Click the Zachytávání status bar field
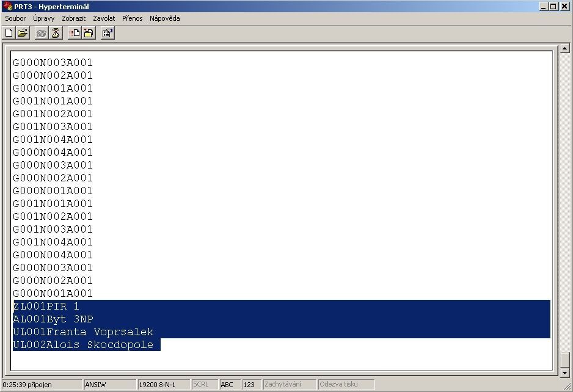573x392 pixels. point(289,385)
